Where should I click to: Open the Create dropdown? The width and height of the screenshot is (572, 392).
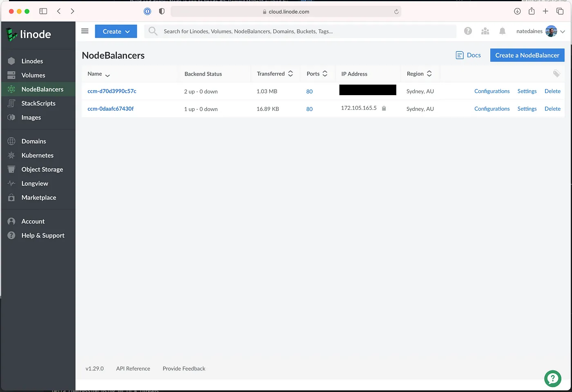116,31
